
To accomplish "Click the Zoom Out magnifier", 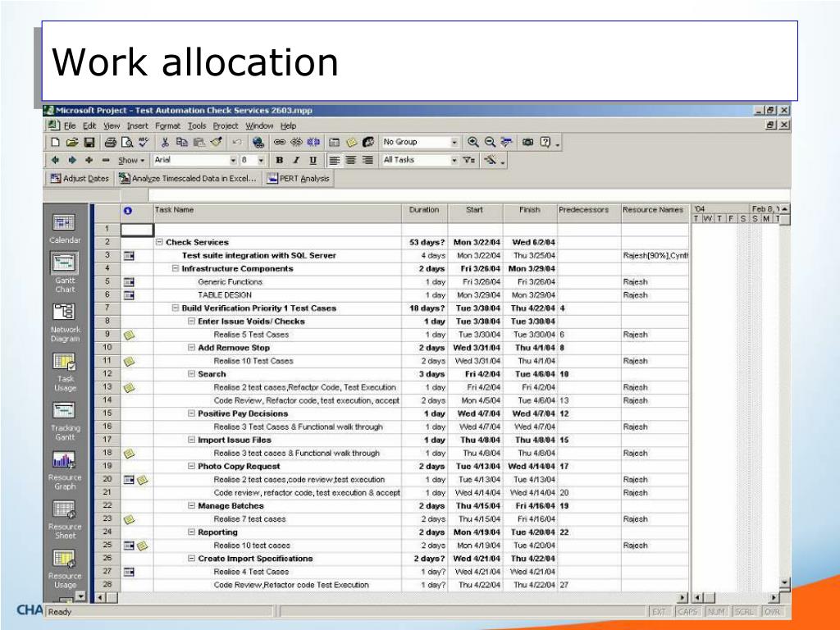I will (490, 143).
